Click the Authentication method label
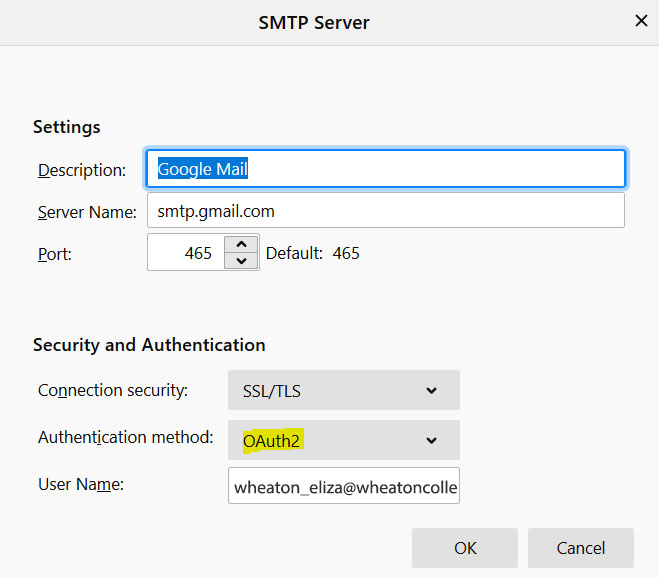Viewport: 659px width, 578px height. [x=125, y=438]
